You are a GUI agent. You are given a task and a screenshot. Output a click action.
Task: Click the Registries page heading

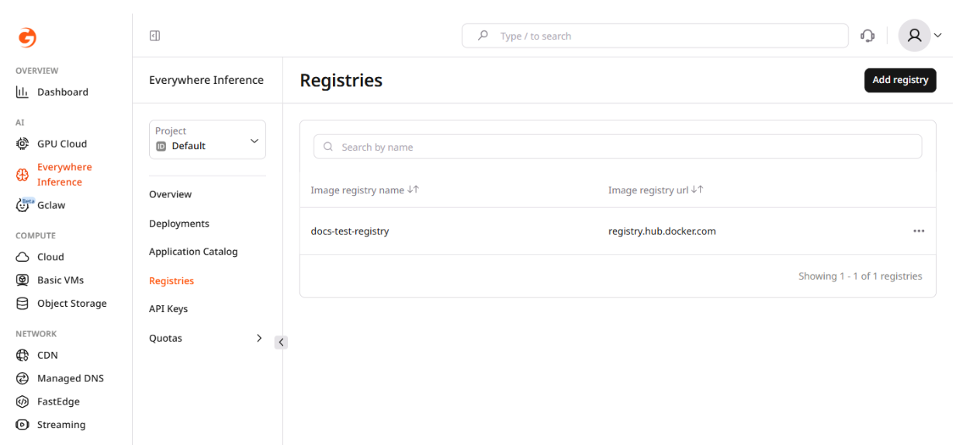[341, 80]
